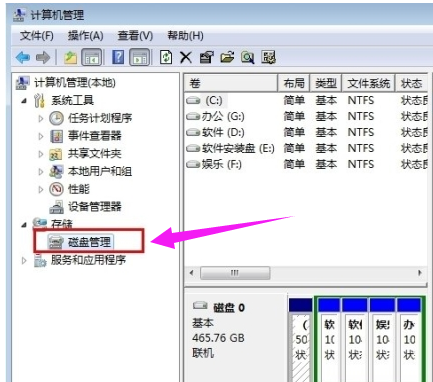
Task: Click the 系统工具 tools icon
Action: click(39, 100)
